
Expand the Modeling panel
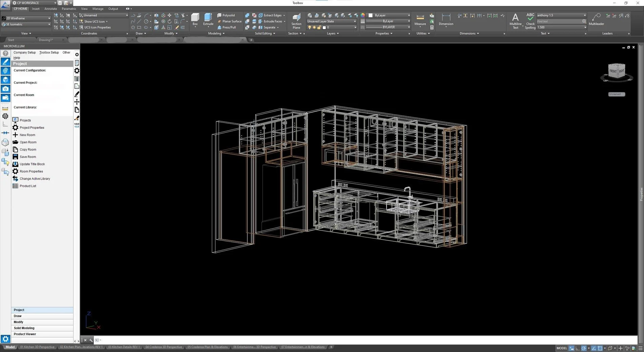tap(216, 34)
